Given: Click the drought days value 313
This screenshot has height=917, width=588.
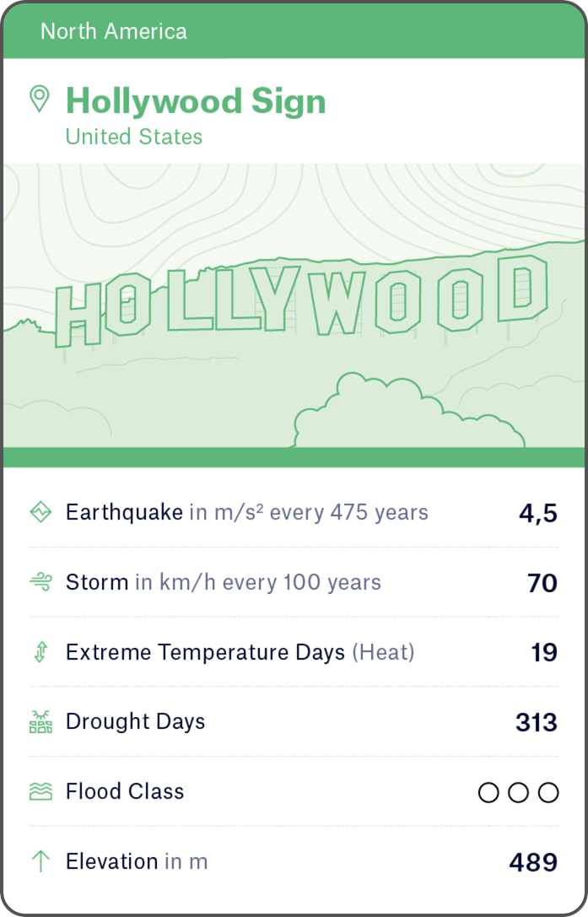Looking at the screenshot, I should 537,723.
